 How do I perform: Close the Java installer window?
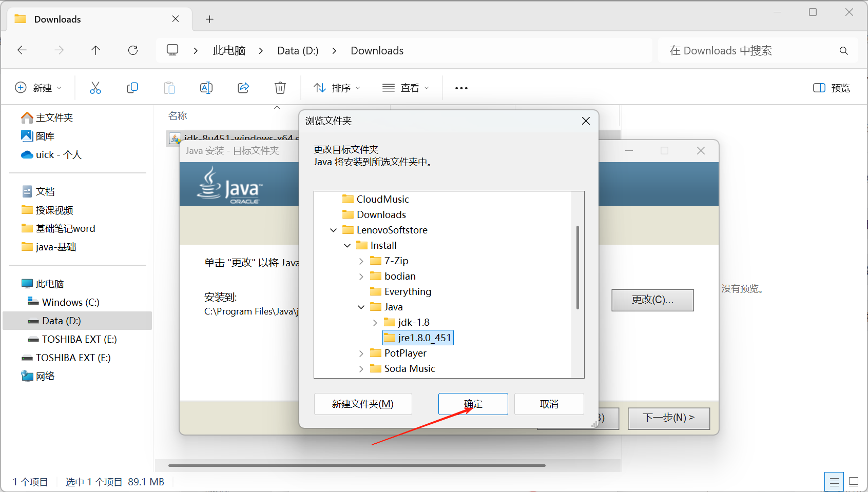pos(701,150)
